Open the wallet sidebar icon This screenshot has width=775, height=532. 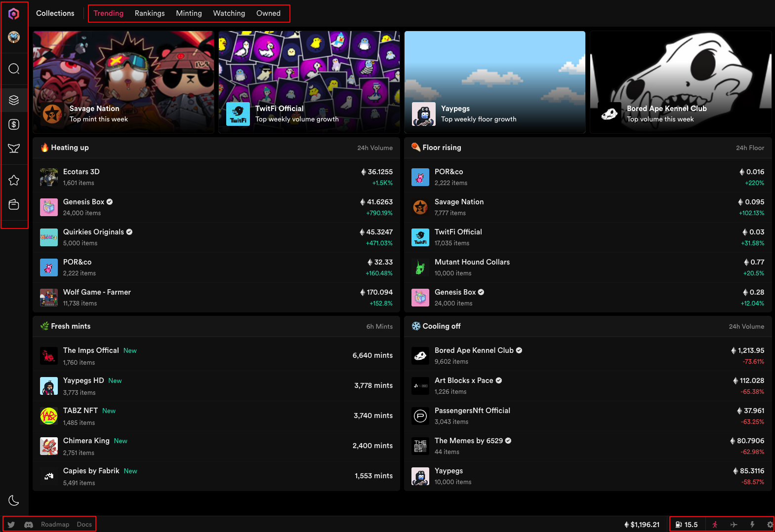[x=14, y=204]
